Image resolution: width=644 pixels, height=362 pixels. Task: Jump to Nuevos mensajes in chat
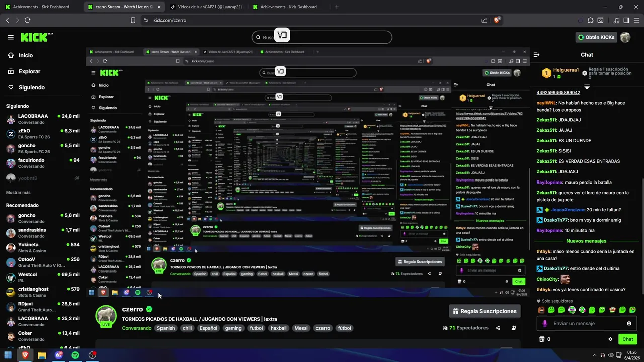tap(586, 241)
